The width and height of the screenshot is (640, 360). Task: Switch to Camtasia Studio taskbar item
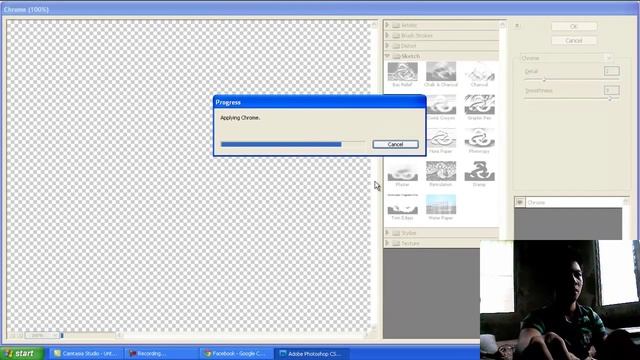(86, 353)
